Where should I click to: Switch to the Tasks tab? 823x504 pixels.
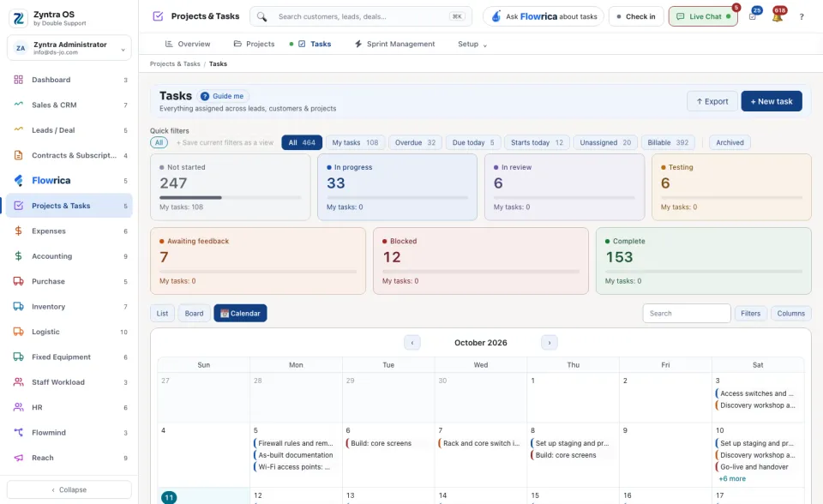click(315, 44)
